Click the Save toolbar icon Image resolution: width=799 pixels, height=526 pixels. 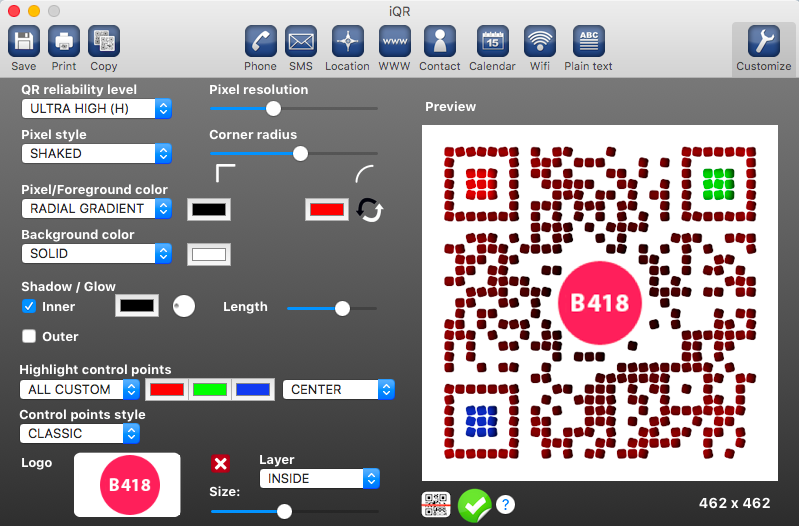pyautogui.click(x=23, y=41)
